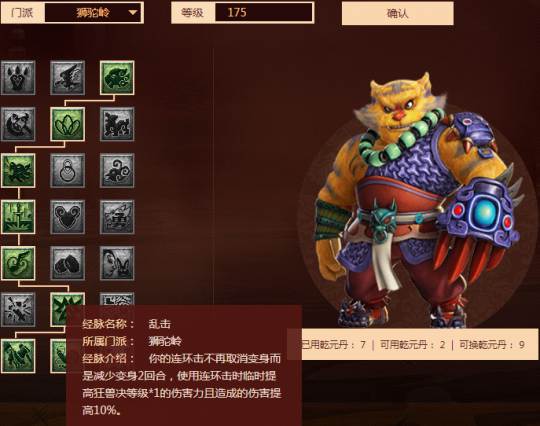Open the 门派 sect dropdown arrow

click(x=133, y=13)
